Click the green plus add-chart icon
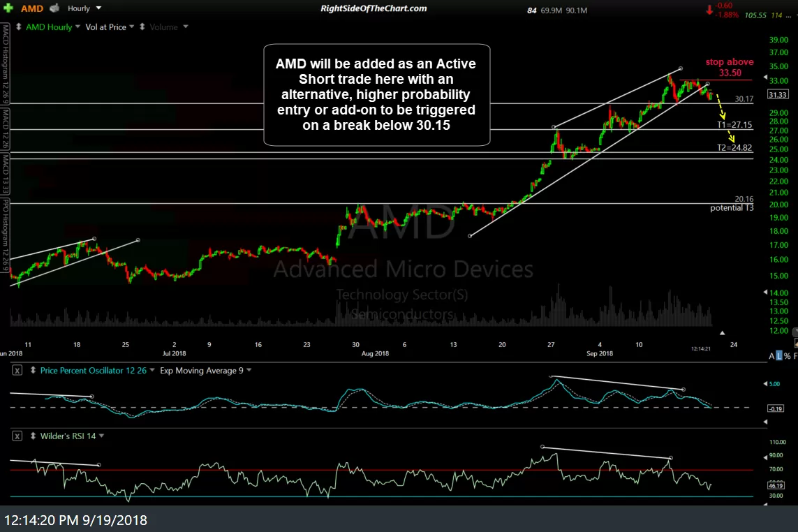 point(8,8)
